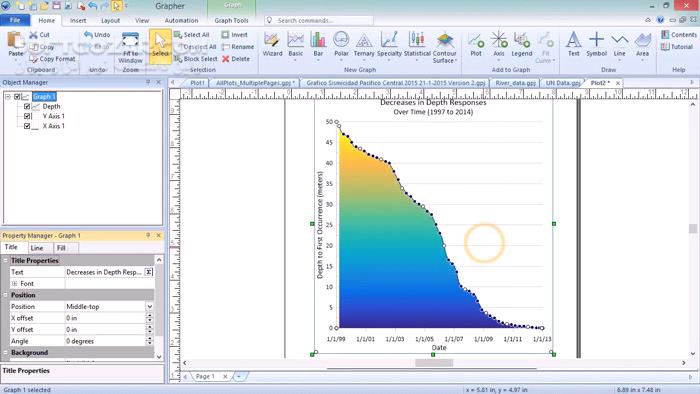
Task: Toggle X Axis 1 visibility checkbox
Action: click(x=27, y=126)
